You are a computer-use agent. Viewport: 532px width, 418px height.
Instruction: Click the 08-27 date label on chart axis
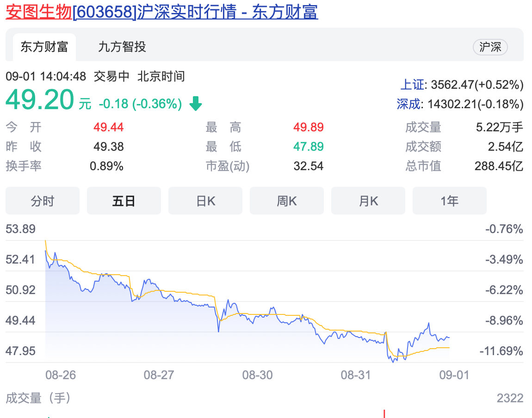(x=159, y=375)
